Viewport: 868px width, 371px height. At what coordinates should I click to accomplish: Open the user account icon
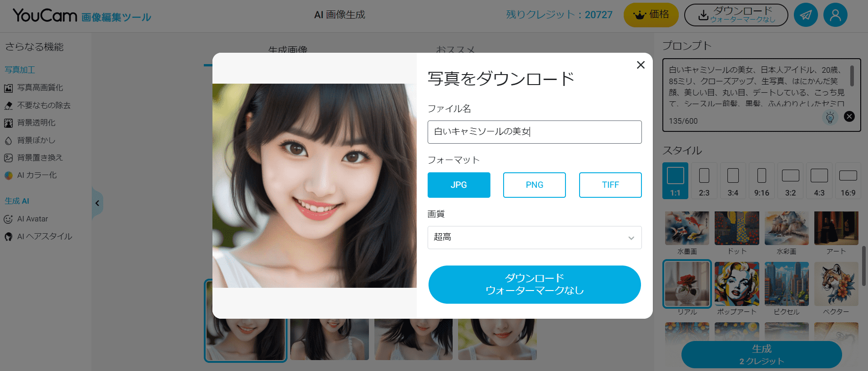(x=835, y=15)
